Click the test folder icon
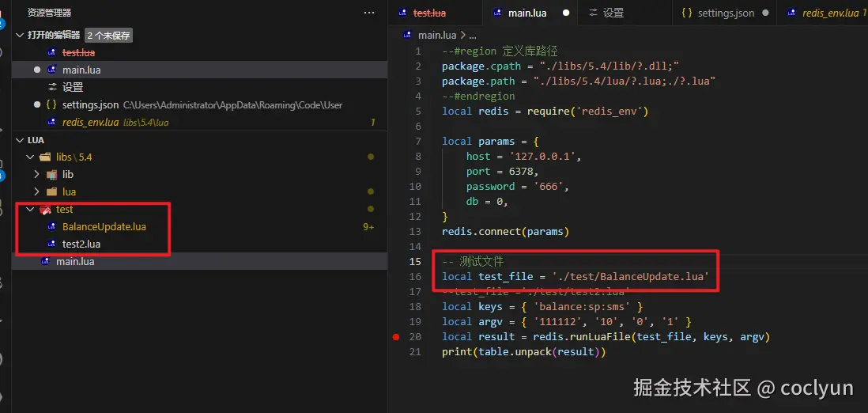 point(45,210)
